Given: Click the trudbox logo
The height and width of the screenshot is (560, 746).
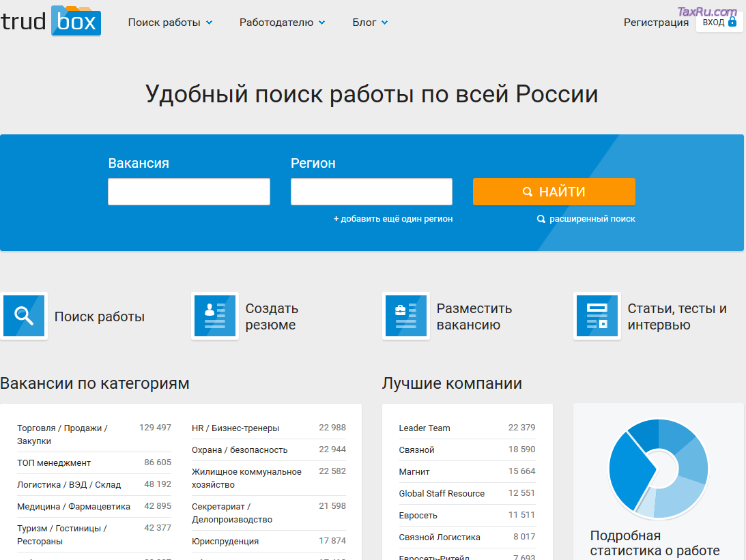Looking at the screenshot, I should click(51, 21).
